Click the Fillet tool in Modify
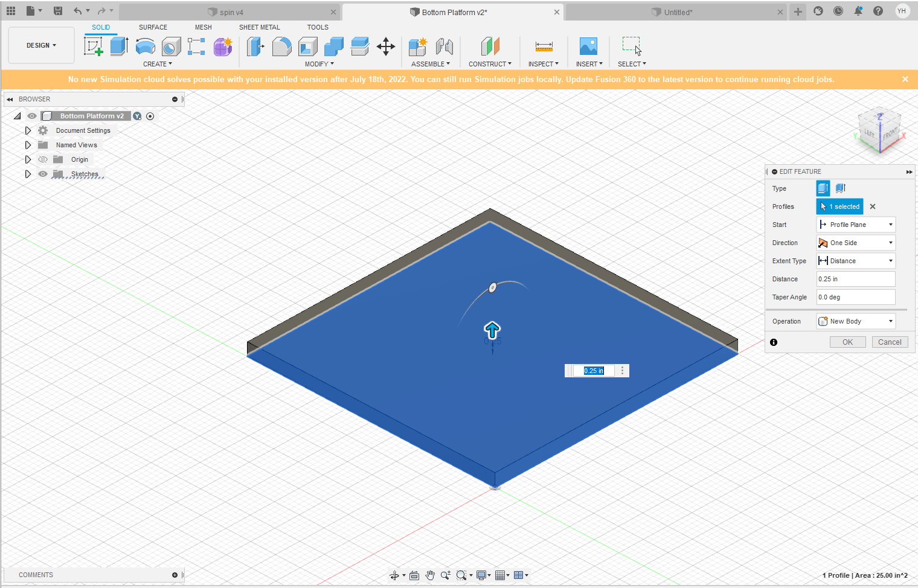This screenshot has width=918, height=588. 281,46
